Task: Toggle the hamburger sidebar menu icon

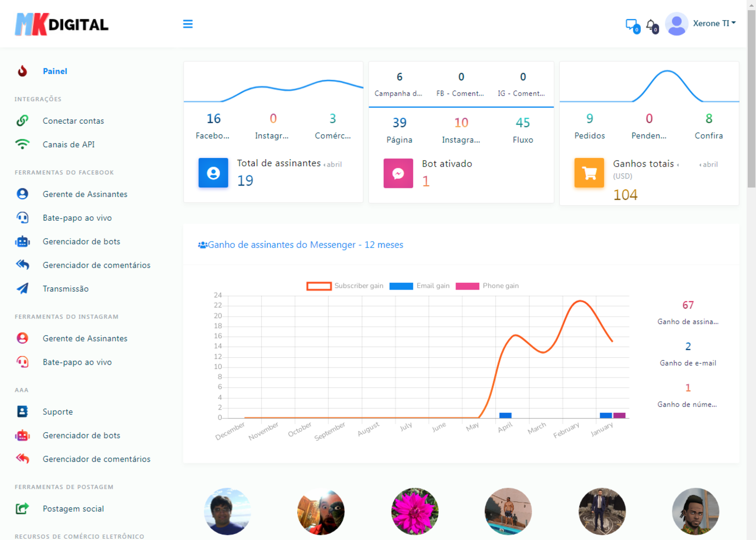Action: point(188,24)
